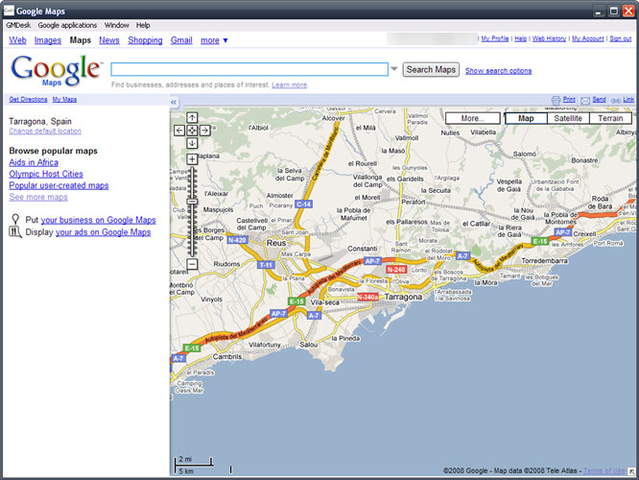The image size is (639, 480).
Task: Click the Terms of Use link
Action: coord(604,471)
